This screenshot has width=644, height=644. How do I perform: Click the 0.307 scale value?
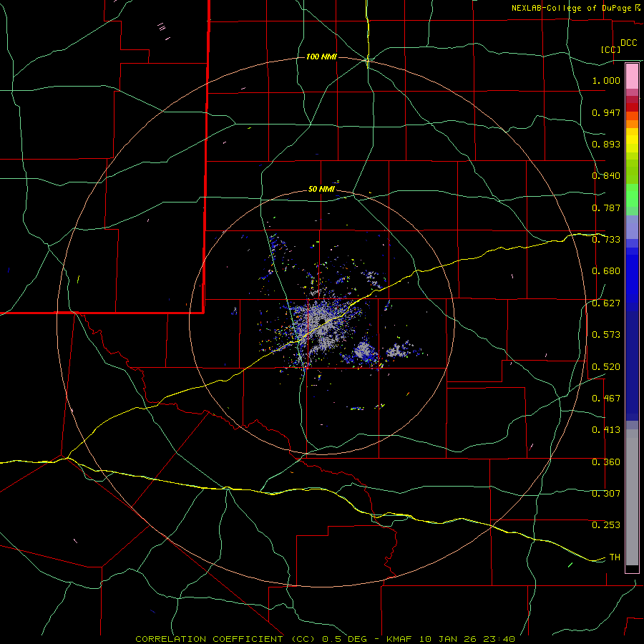(606, 494)
